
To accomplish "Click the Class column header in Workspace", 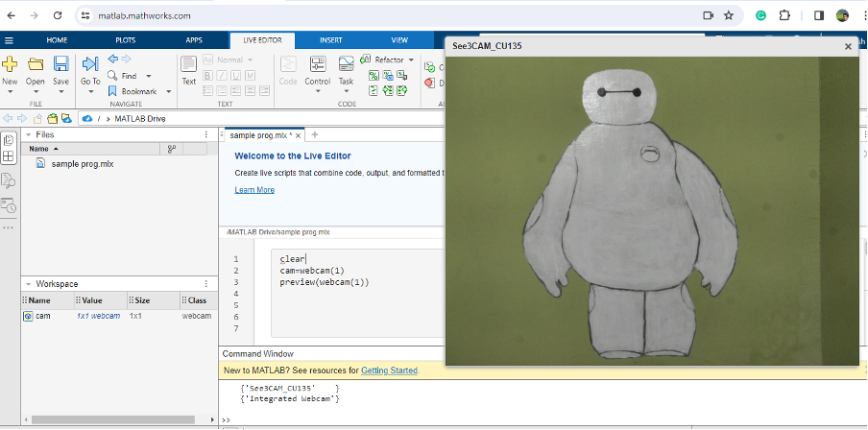I will (x=197, y=300).
